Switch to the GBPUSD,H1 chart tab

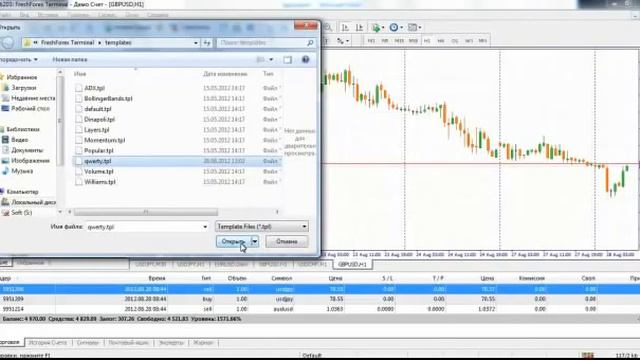click(353, 264)
